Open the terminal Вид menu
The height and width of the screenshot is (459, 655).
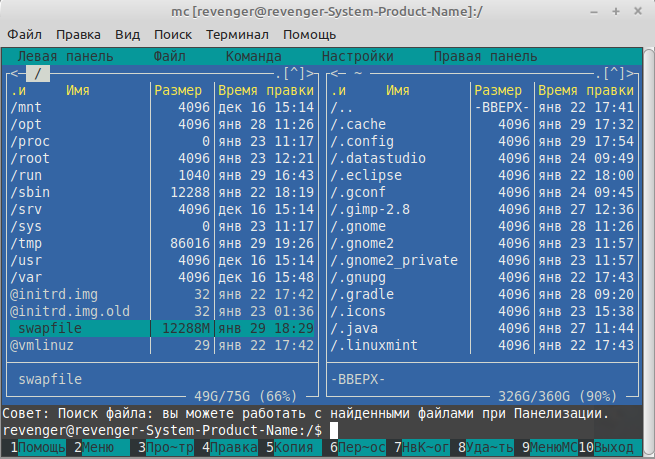127,35
